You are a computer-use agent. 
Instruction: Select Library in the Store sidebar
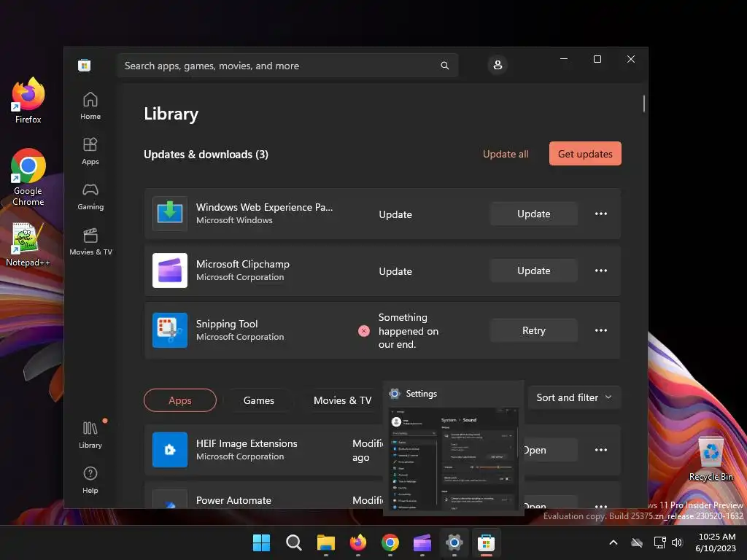(x=90, y=435)
